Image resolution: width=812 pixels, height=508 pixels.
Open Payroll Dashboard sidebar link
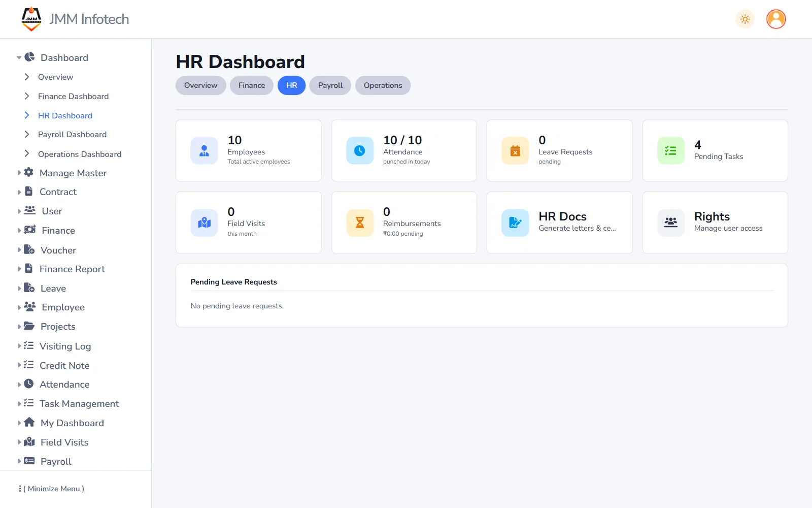tap(72, 134)
